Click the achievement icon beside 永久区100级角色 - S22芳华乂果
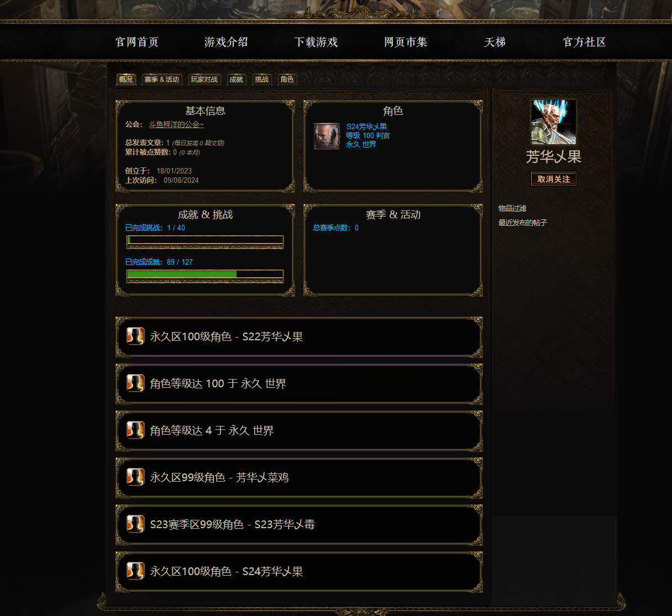 135,336
